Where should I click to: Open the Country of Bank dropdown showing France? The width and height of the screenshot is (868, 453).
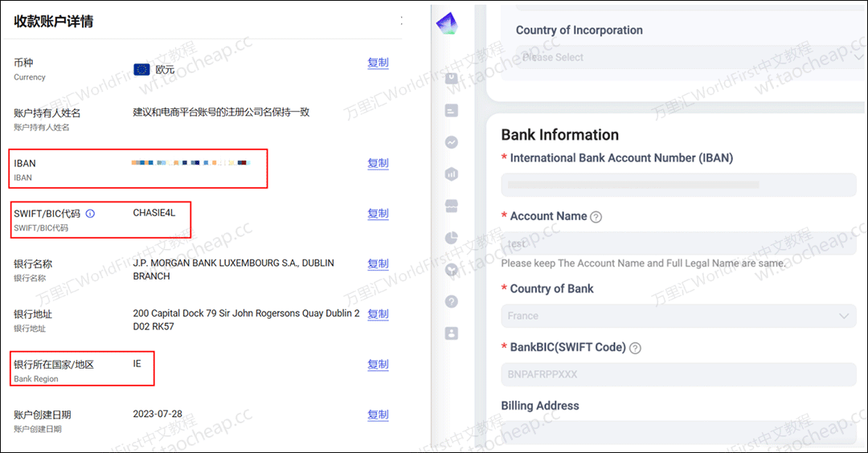click(x=678, y=316)
